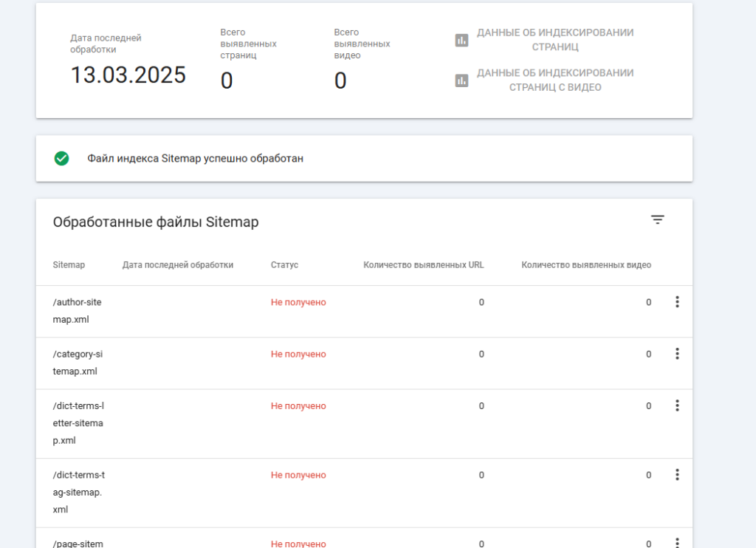Open "Данные об индексировании страниц" report

554,40
